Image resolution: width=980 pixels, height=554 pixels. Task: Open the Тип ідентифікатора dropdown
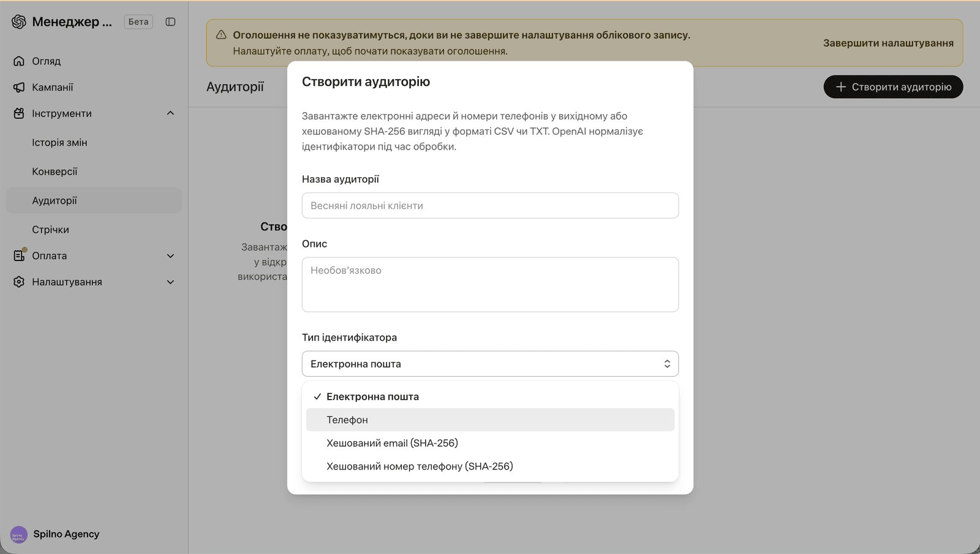(490, 363)
